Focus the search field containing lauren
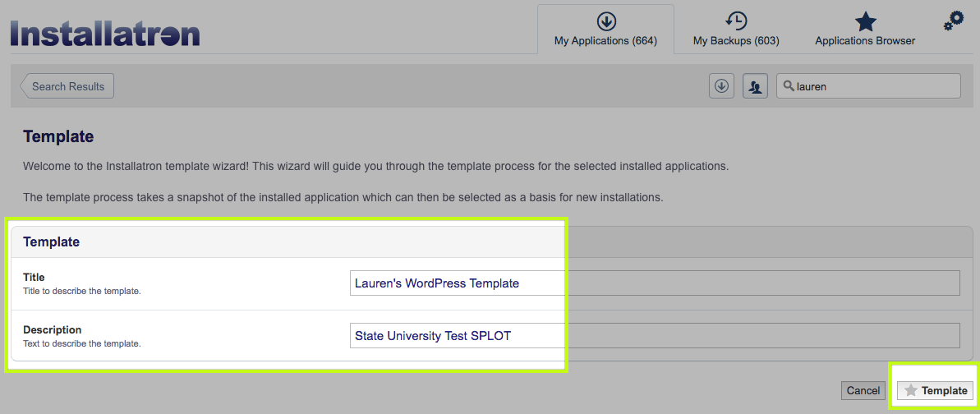Viewport: 980px width, 414px height. [868, 86]
